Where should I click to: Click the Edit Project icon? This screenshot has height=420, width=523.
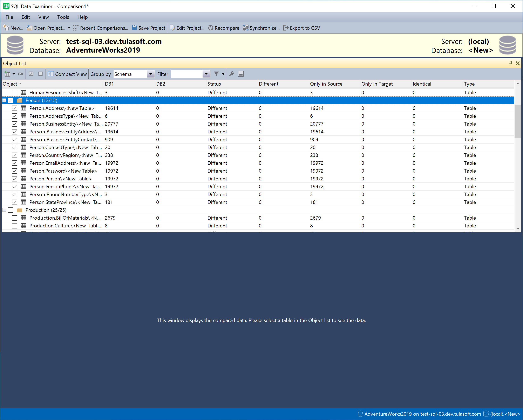172,28
